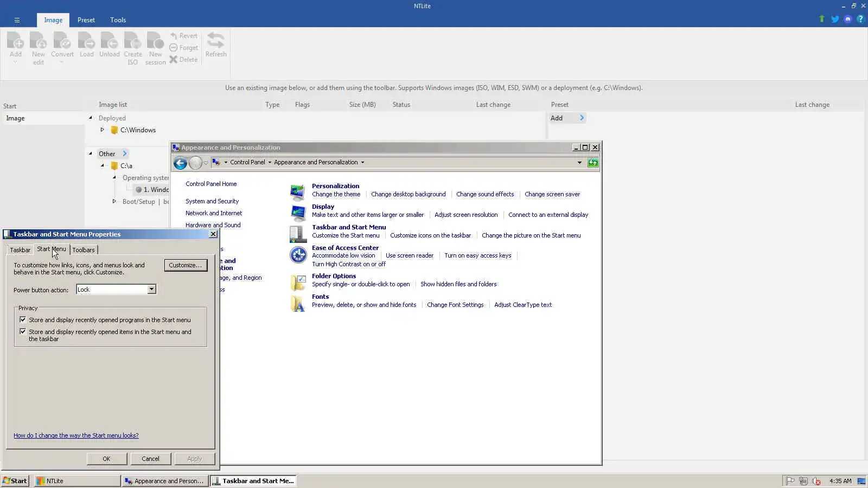
Task: Click the NTLite taskbar button
Action: tap(77, 481)
